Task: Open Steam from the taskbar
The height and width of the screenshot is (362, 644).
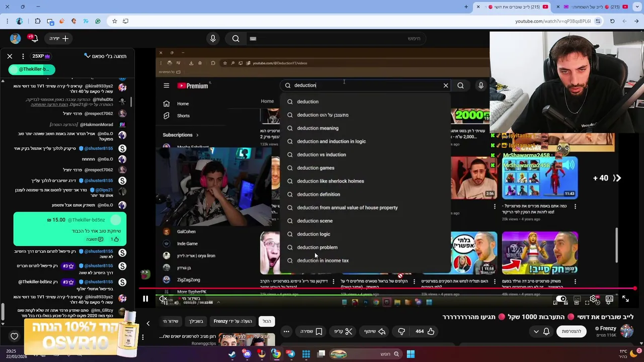Action: (232, 354)
